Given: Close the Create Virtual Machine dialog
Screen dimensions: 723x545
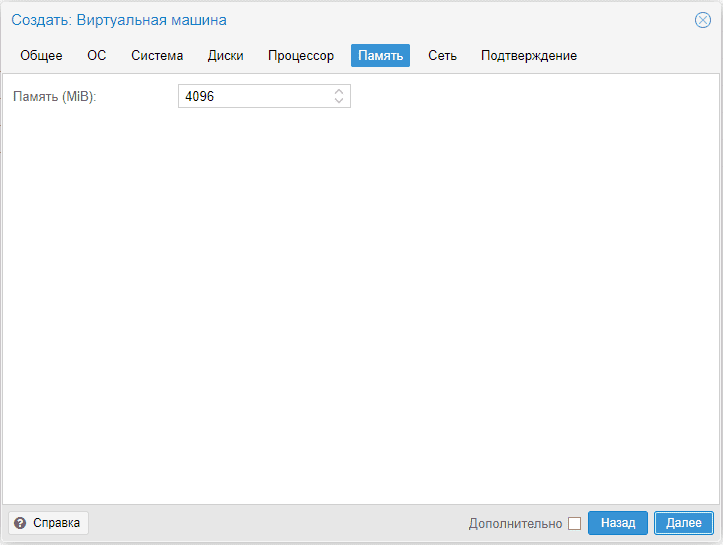Looking at the screenshot, I should (x=703, y=20).
